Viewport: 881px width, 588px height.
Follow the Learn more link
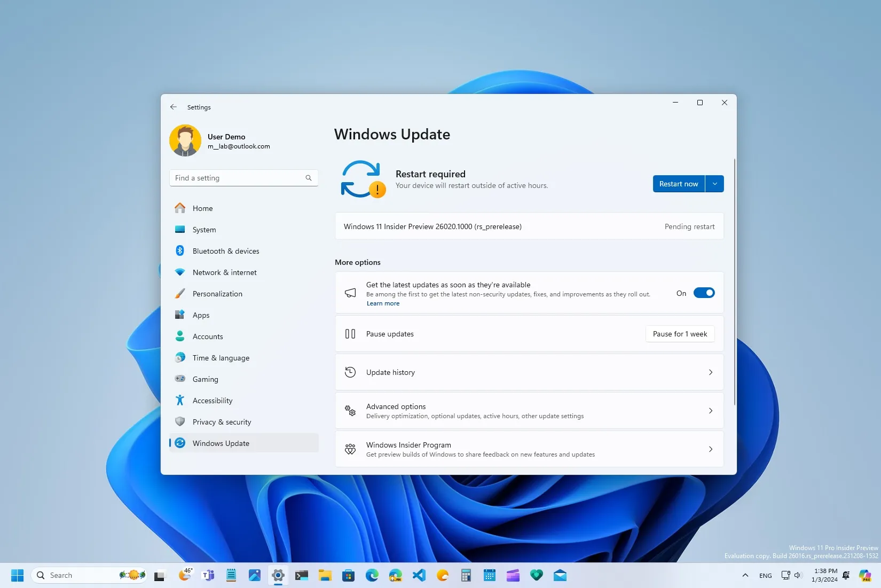point(383,303)
